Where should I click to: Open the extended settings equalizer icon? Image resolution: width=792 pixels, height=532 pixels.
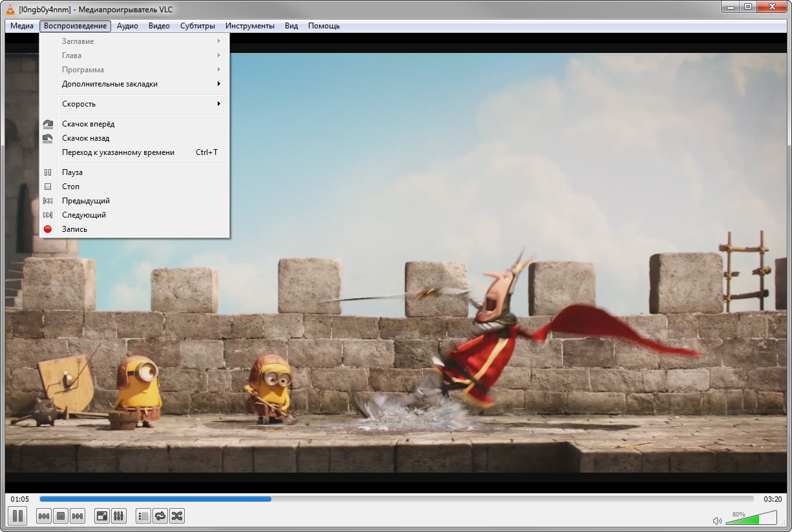119,516
